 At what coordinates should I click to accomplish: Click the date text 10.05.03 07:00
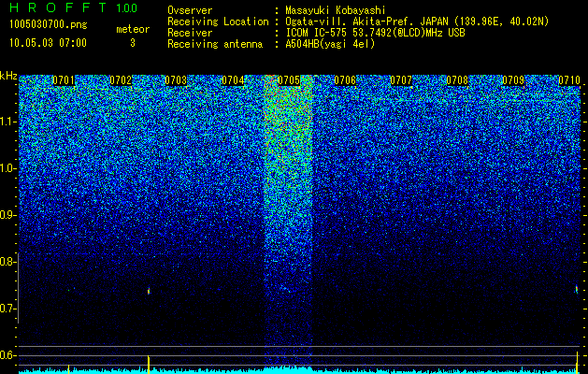coord(48,43)
